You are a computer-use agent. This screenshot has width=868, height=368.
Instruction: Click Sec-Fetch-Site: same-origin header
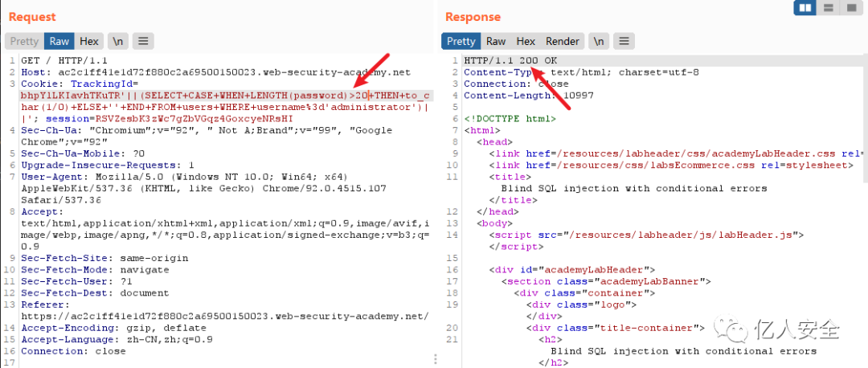[104, 258]
